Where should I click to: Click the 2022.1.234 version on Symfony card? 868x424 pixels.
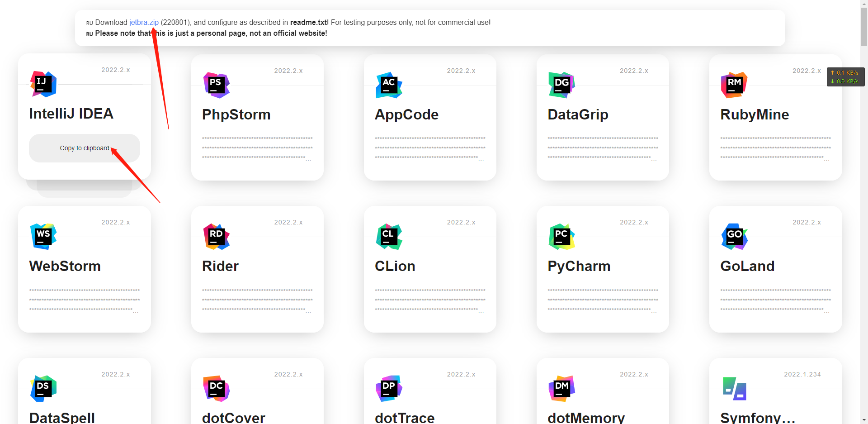tap(802, 374)
